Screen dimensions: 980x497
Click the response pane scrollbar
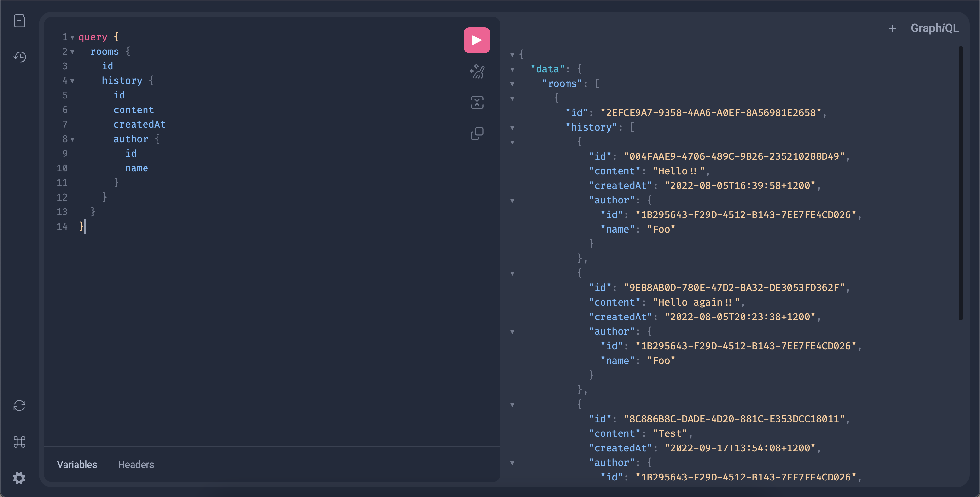(960, 182)
